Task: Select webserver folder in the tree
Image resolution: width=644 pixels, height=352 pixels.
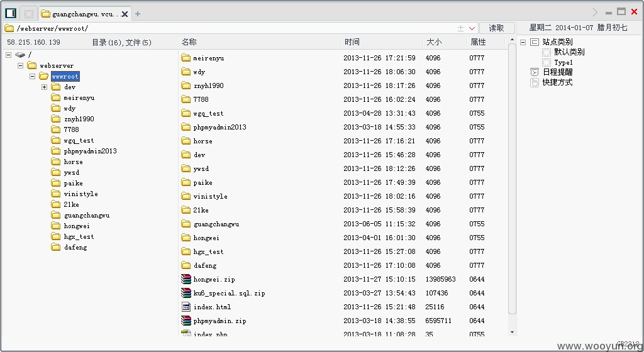Action: click(x=56, y=65)
